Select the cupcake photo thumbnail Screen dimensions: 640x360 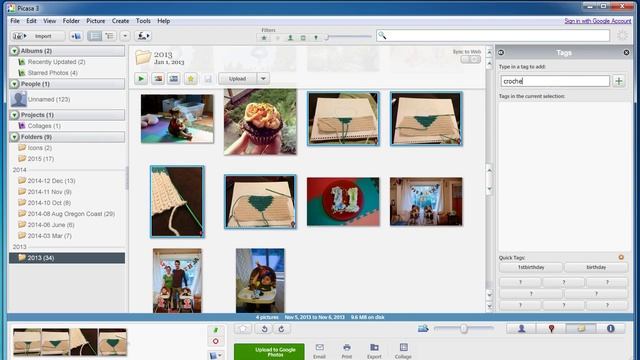tap(260, 122)
